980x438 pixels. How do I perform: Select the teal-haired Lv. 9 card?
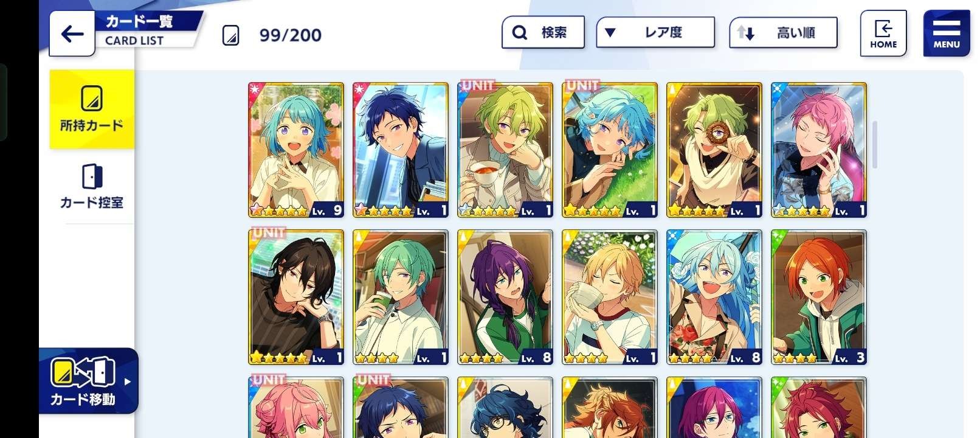296,150
